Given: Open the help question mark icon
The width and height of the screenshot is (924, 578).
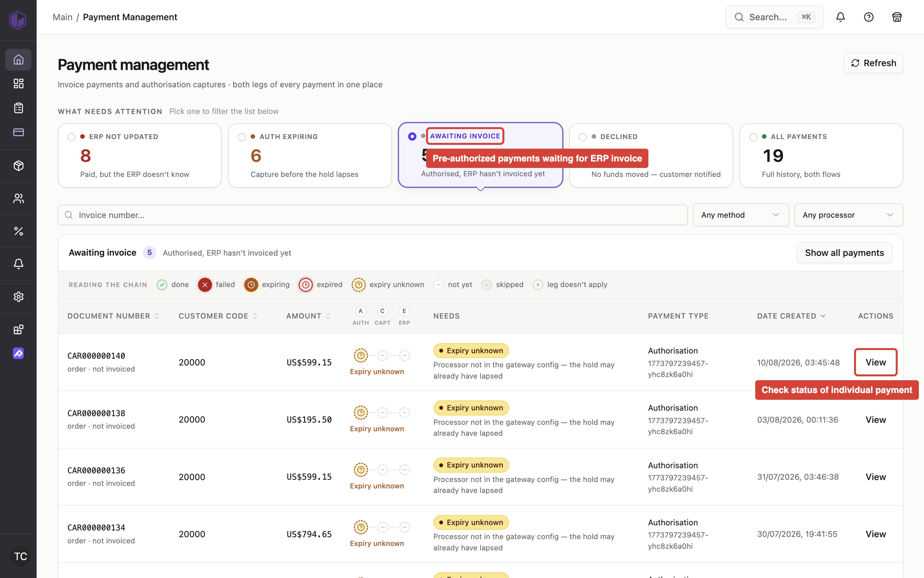Looking at the screenshot, I should pos(868,17).
